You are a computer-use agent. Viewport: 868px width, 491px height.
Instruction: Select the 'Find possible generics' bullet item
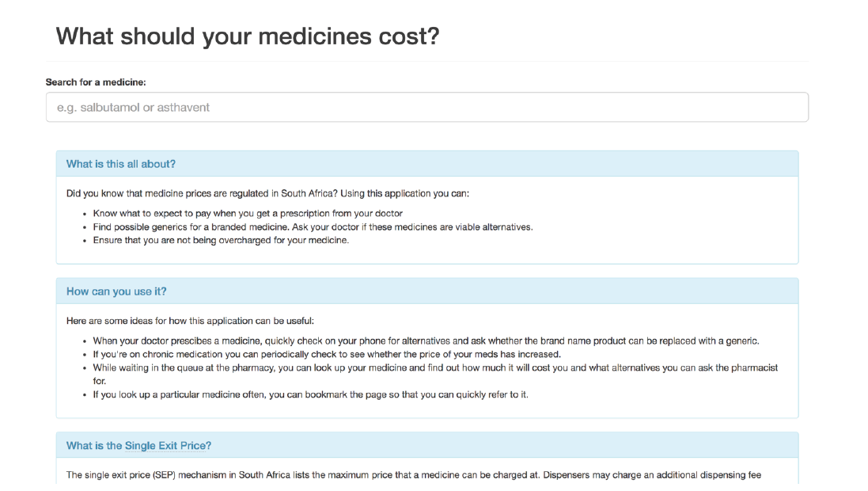click(313, 226)
